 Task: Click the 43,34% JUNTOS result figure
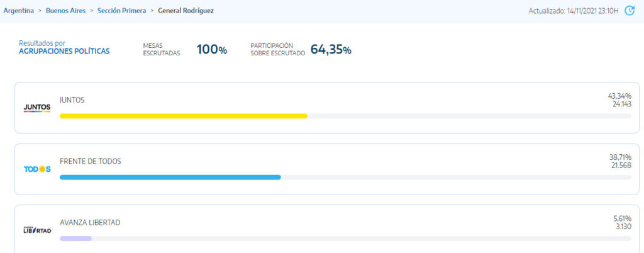click(619, 96)
